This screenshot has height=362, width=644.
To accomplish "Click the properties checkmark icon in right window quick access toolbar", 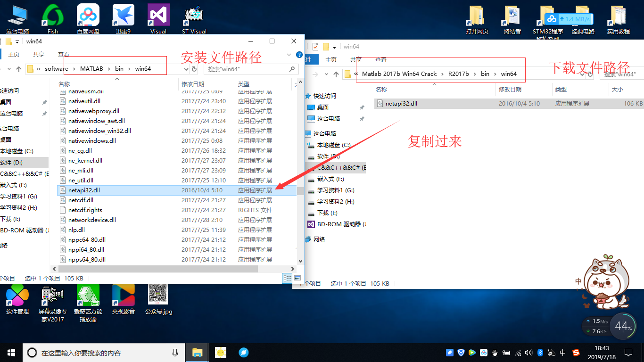I will click(316, 47).
